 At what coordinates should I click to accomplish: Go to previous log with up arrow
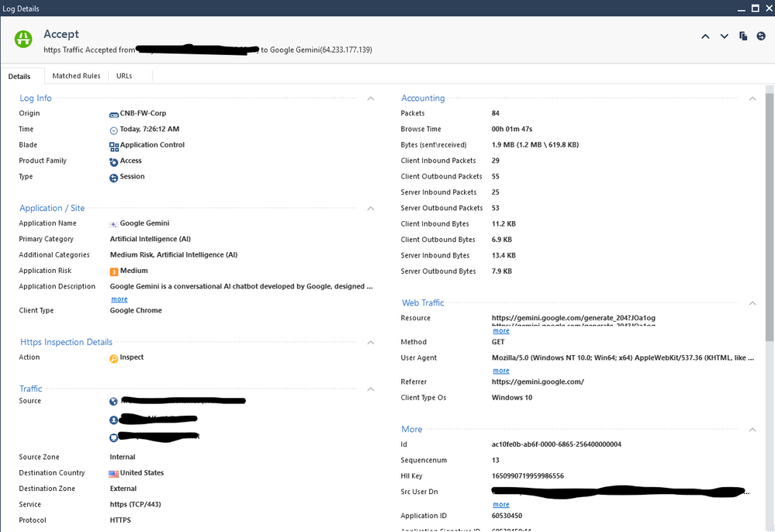(x=705, y=36)
